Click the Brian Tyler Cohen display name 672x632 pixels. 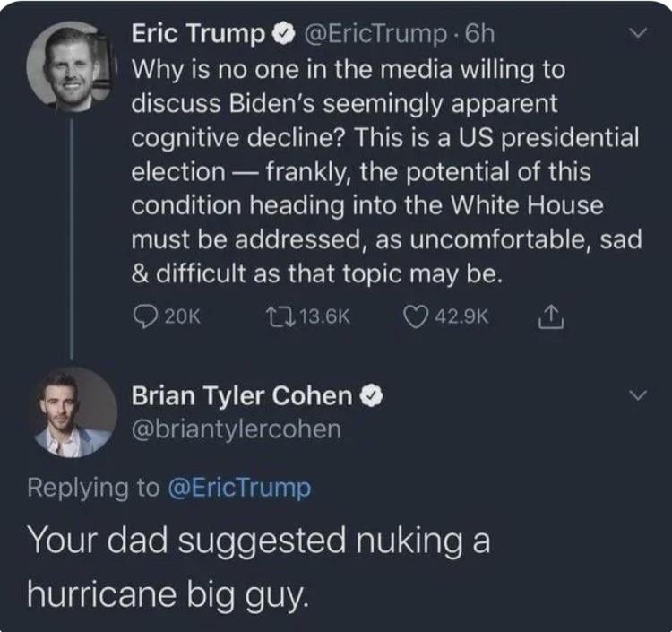244,394
